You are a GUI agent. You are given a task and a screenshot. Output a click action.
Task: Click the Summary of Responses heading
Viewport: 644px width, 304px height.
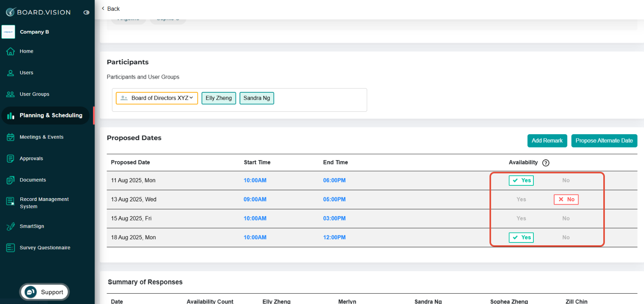coord(145,282)
